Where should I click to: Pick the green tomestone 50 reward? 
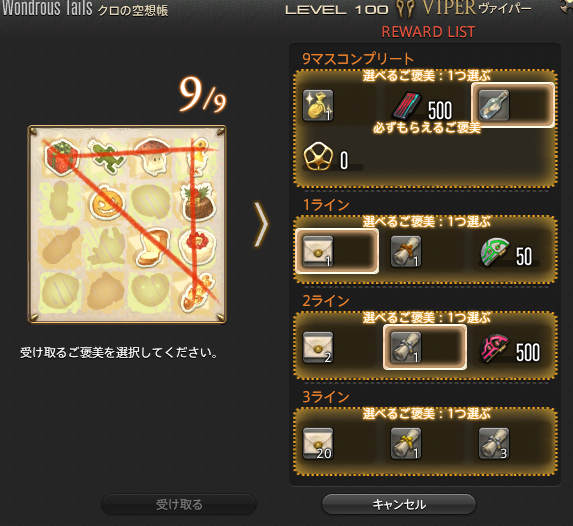click(x=506, y=253)
